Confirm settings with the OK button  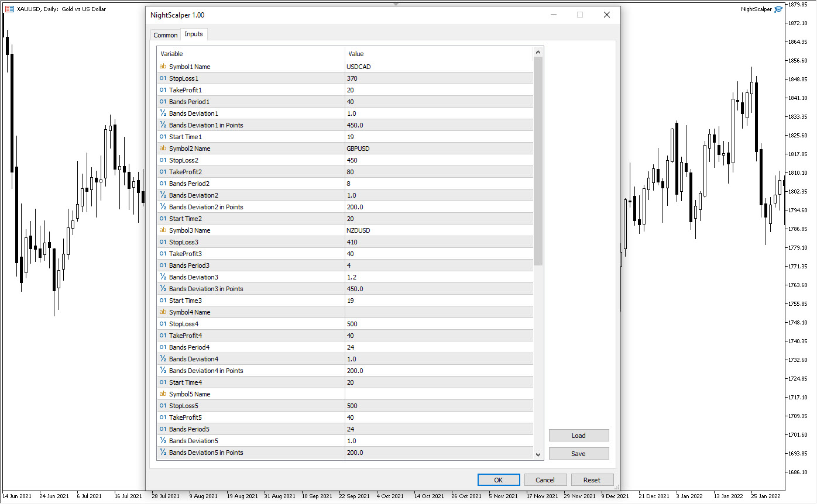[x=498, y=480]
